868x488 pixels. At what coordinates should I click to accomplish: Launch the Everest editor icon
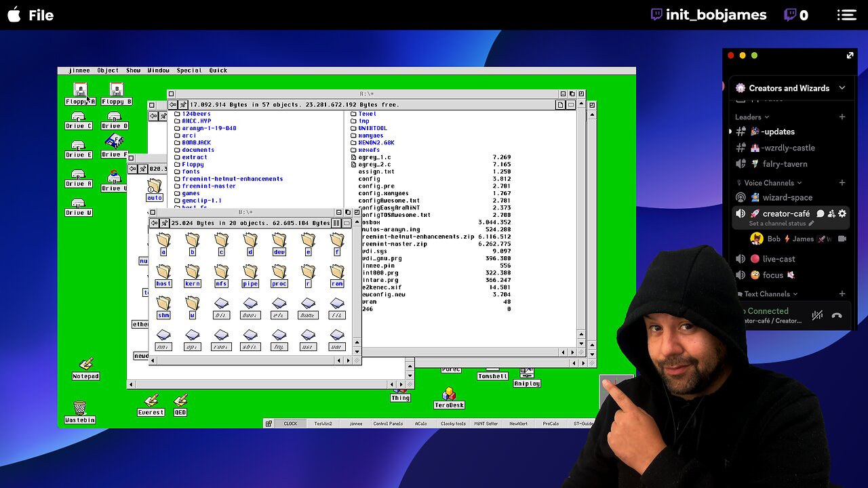pos(151,405)
